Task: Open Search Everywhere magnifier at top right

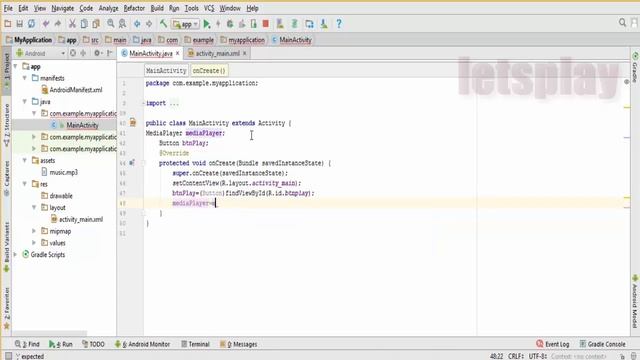Action: pos(622,23)
